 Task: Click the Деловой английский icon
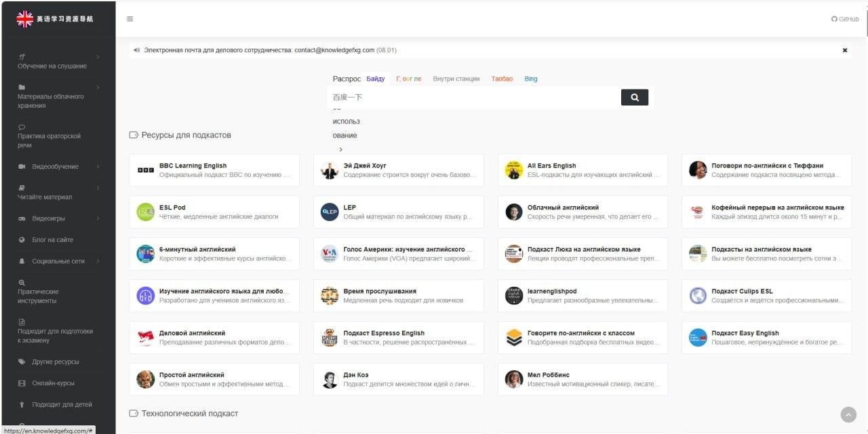coord(146,338)
